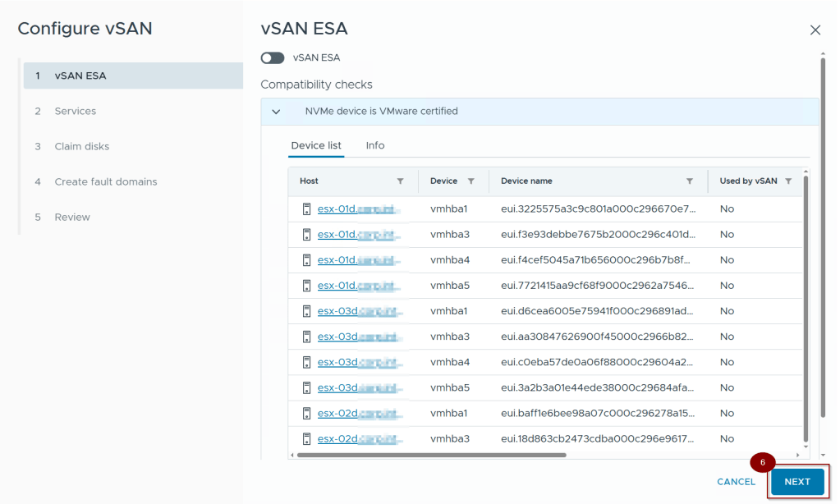This screenshot has width=840, height=504.
Task: Cancel the vSAN configuration wizard
Action: [x=736, y=482]
